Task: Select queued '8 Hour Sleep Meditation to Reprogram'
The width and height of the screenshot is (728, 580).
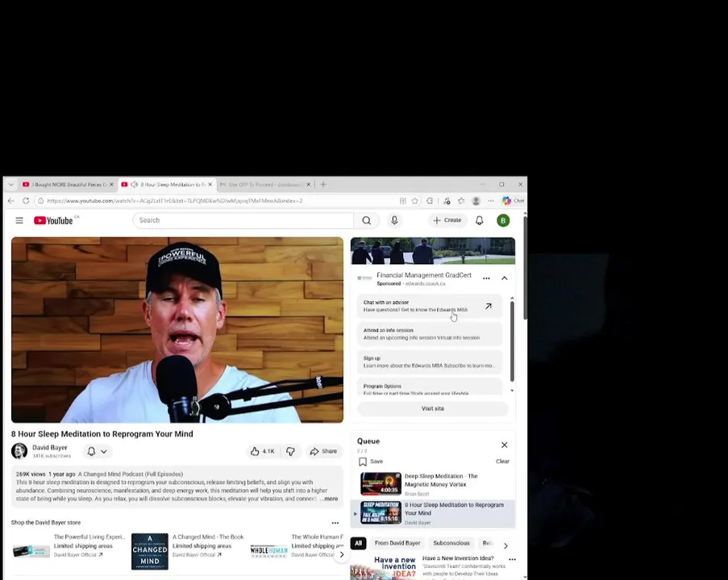Action: 433,514
